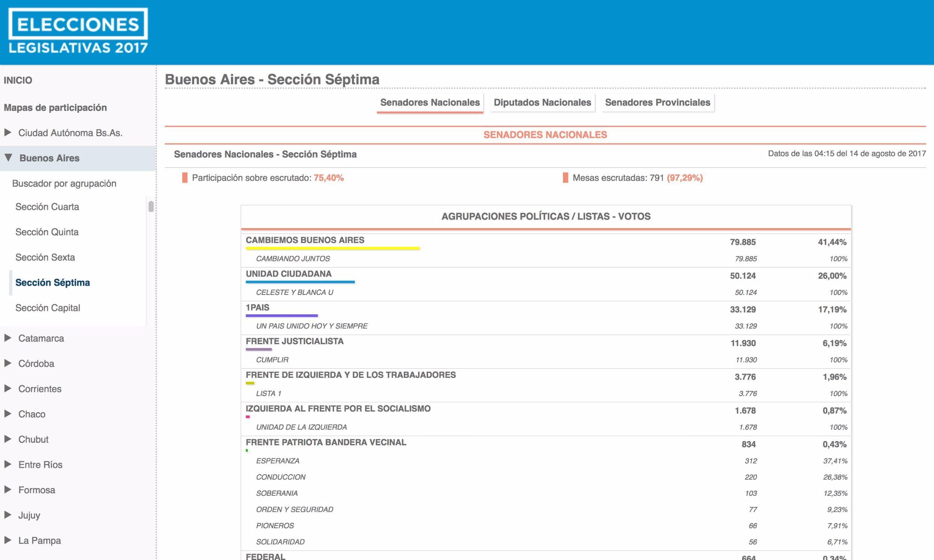Expand the Formosa province triangle
The image size is (934, 560).
(x=7, y=489)
